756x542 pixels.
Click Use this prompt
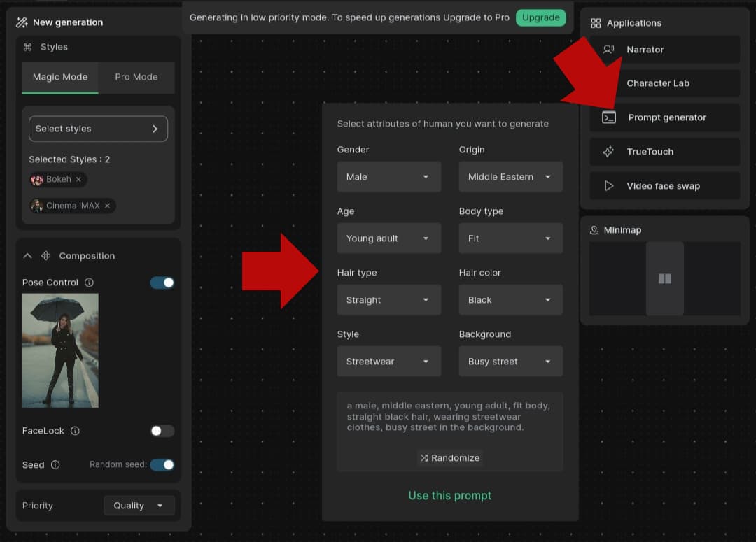(450, 495)
